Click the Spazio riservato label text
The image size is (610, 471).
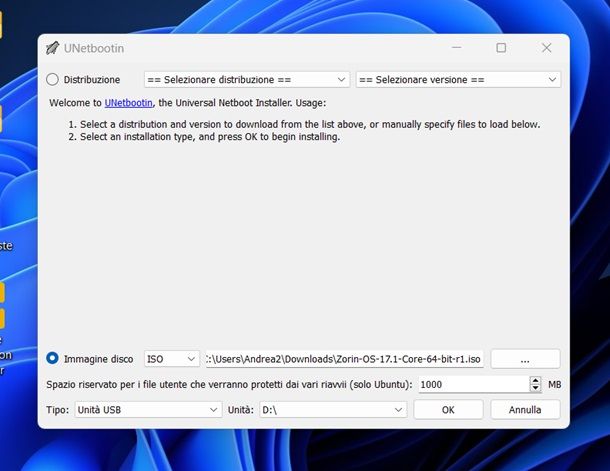[x=229, y=384]
